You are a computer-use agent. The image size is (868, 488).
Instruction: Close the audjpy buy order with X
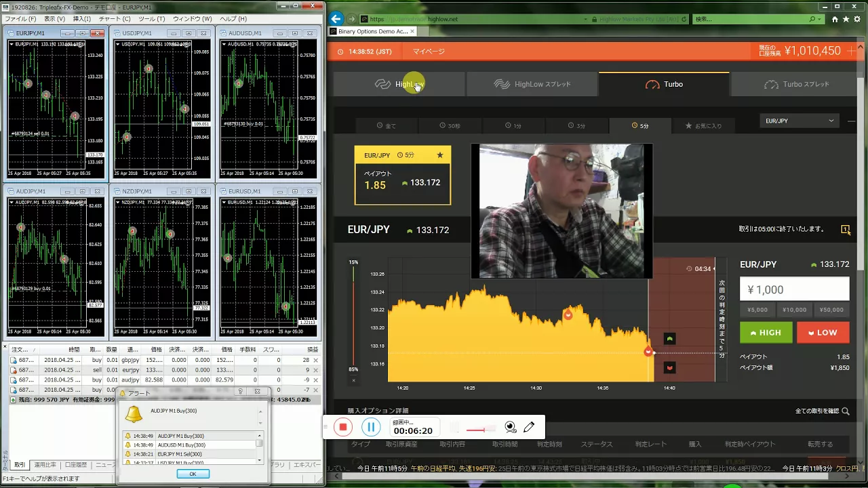click(x=315, y=380)
